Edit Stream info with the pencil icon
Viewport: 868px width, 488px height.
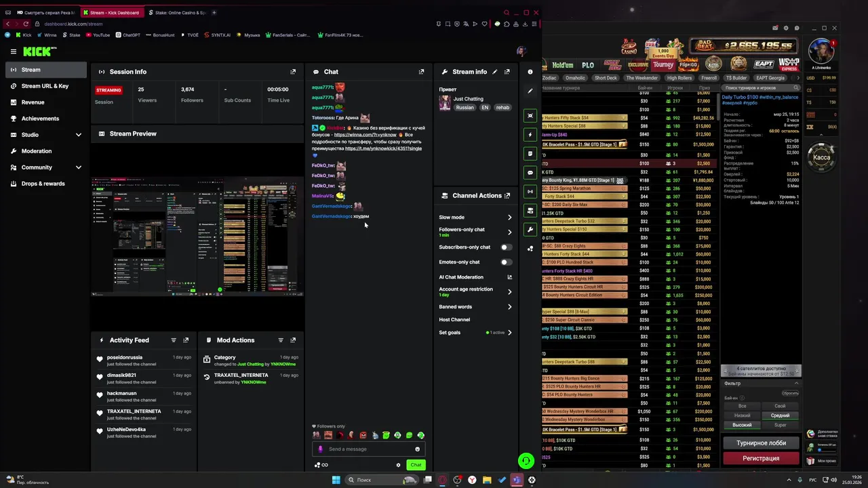pyautogui.click(x=494, y=72)
